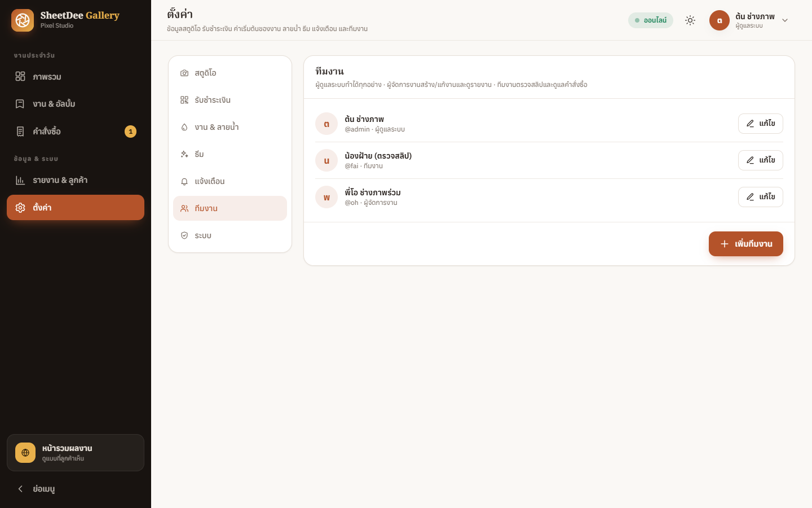Open งาน & อัลบั้ม bookmark icon

20,104
